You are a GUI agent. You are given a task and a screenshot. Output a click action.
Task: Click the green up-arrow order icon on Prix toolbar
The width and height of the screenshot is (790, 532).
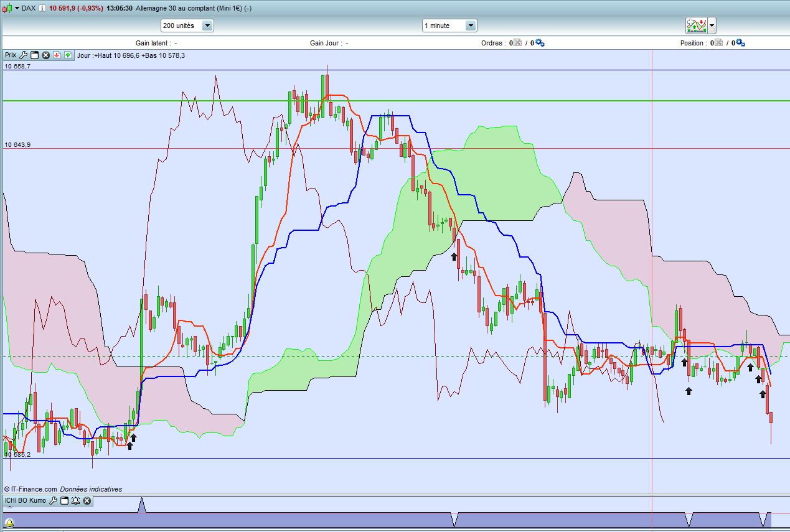point(68,55)
